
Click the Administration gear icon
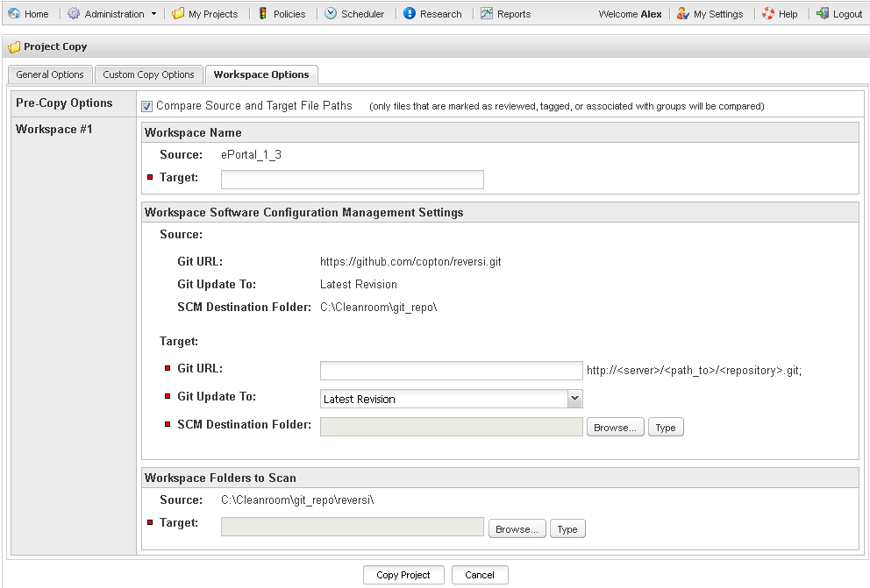coord(74,14)
